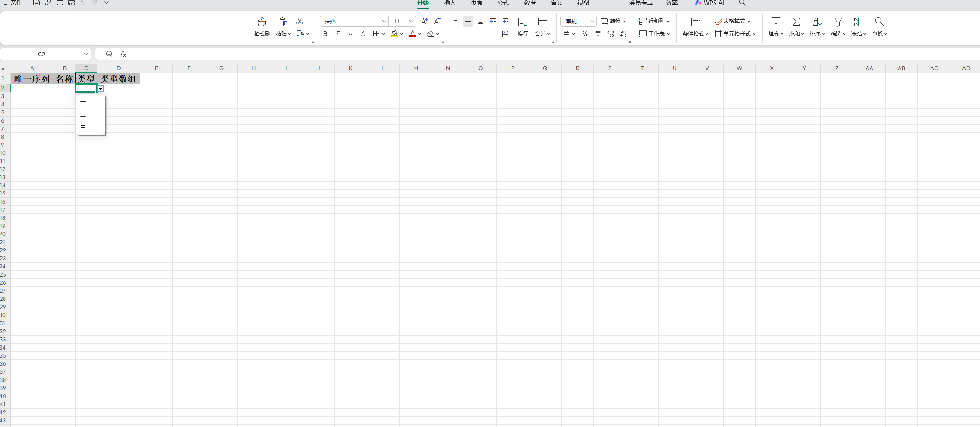Open Print Preview from quick access bar

(72, 3)
